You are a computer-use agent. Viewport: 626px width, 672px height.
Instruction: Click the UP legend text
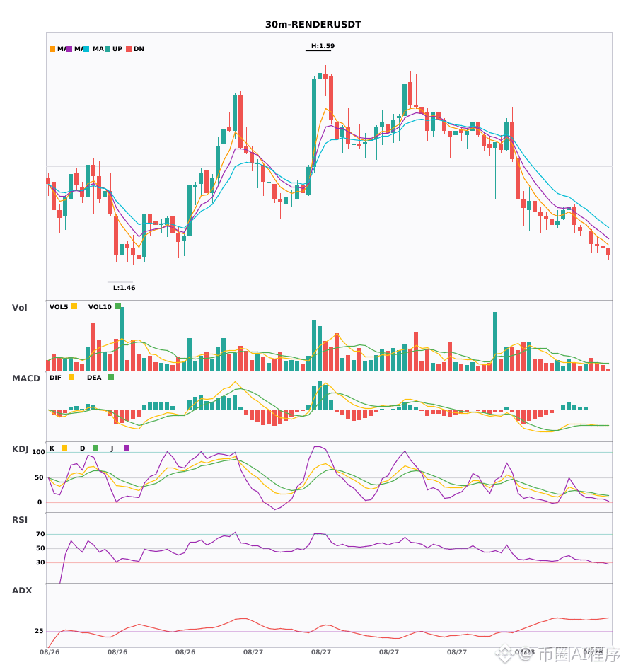coord(117,49)
